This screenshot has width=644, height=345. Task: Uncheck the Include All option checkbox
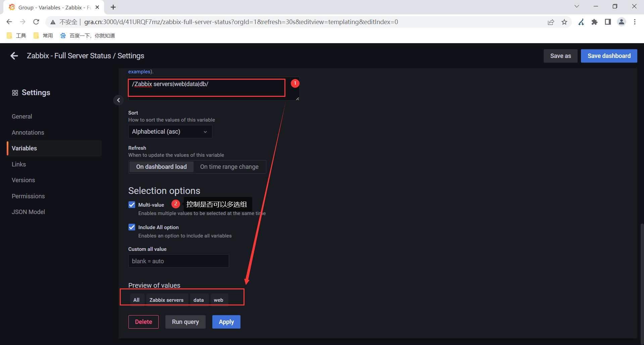click(x=132, y=227)
